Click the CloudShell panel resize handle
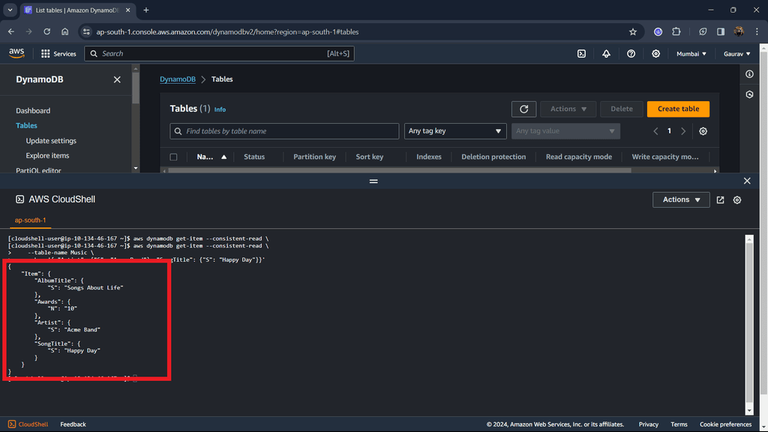768x432 pixels. click(373, 181)
